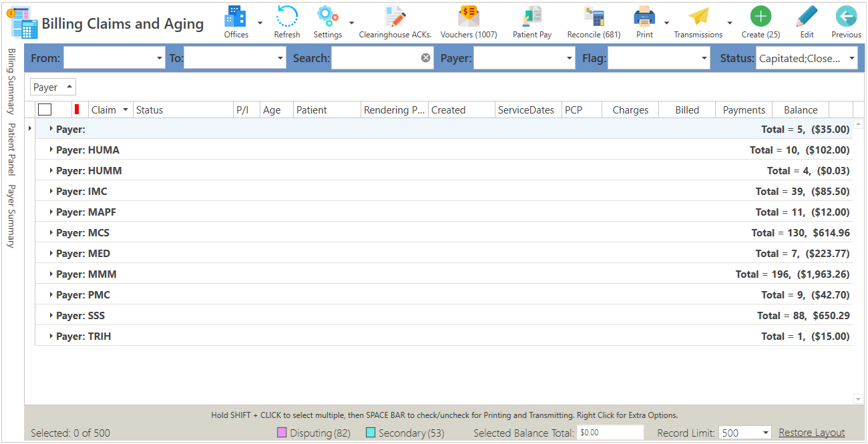This screenshot has height=444, width=868.
Task: Click the Selected Balance Total field
Action: pyautogui.click(x=610, y=433)
